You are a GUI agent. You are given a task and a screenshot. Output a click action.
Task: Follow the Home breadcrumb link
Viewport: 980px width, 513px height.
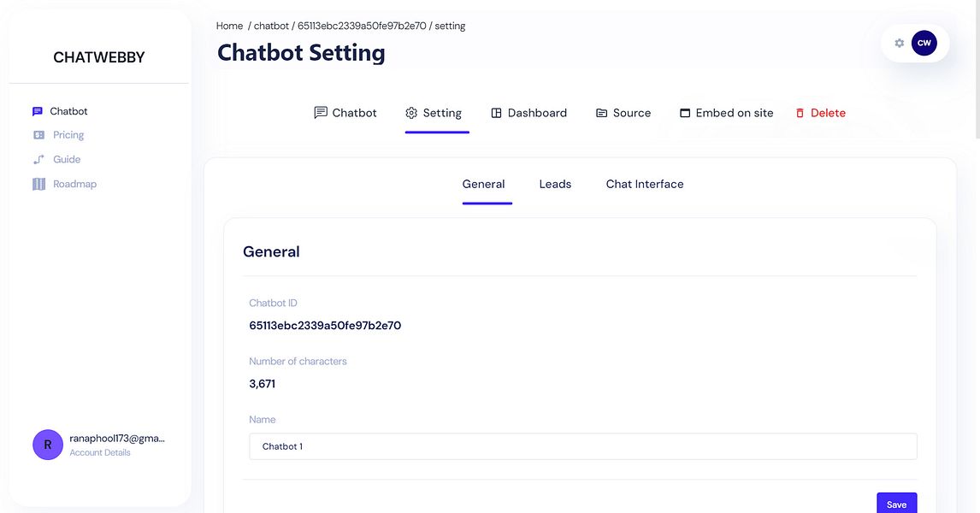[x=230, y=26]
